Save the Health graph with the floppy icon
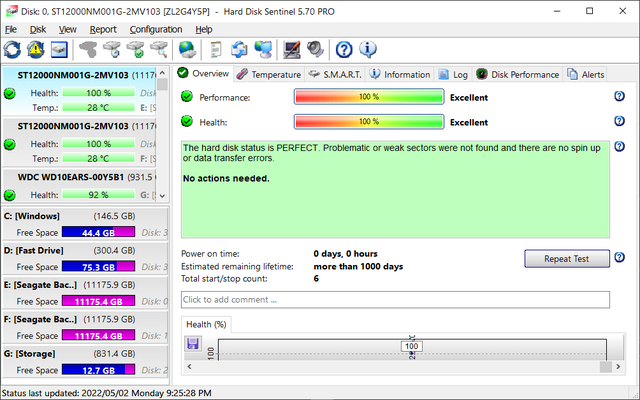This screenshot has height=400, width=640. click(x=193, y=344)
